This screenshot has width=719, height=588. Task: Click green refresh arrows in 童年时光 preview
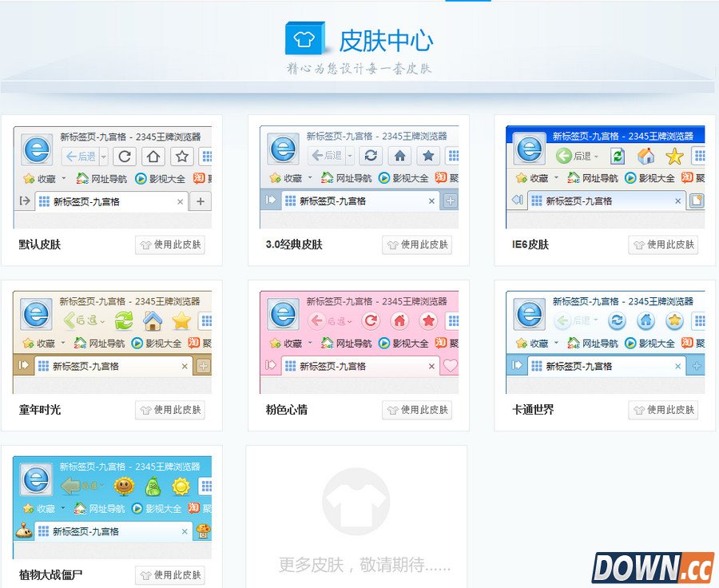(124, 321)
